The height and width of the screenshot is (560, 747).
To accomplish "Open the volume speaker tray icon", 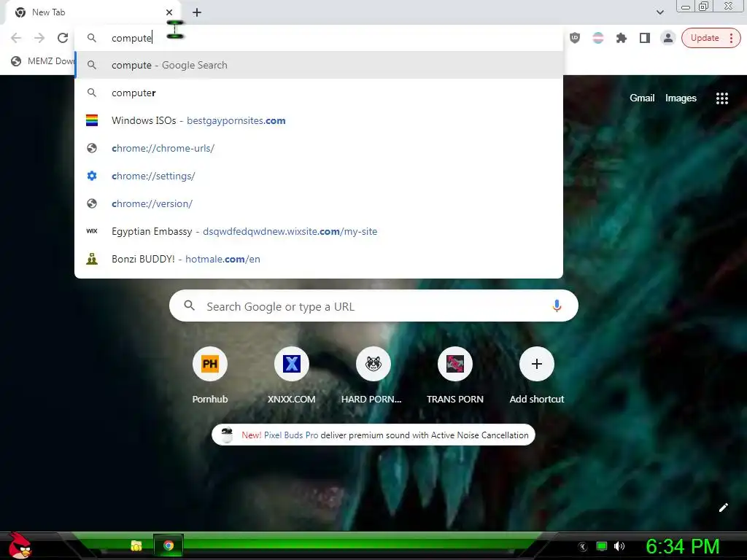I will [x=619, y=547].
